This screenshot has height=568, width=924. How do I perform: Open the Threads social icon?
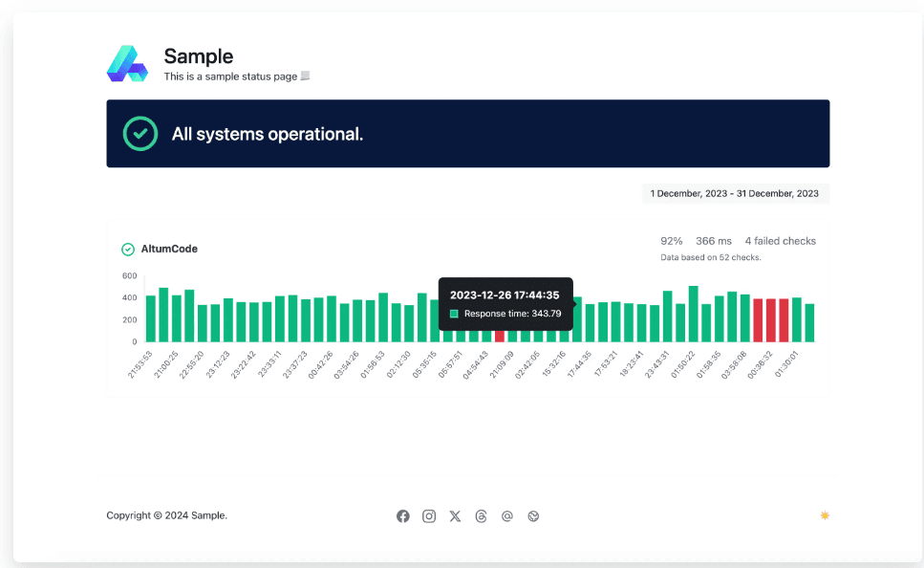(481, 516)
